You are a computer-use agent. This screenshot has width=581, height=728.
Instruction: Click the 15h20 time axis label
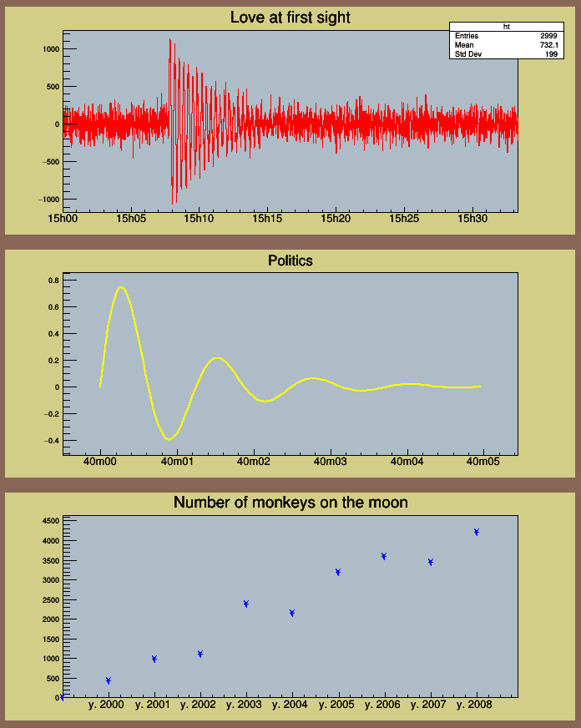336,218
